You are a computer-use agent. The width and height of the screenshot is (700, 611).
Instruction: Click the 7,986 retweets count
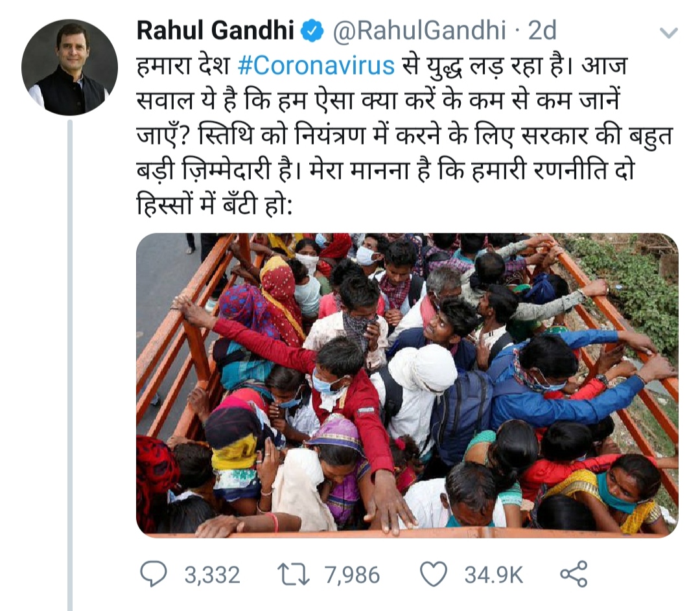(x=353, y=575)
